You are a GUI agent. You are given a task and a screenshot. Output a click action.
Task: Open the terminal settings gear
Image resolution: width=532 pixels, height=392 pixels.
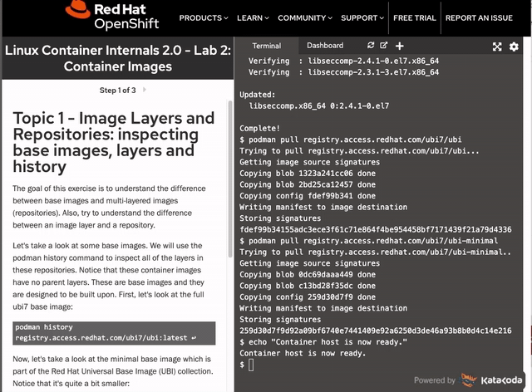[x=514, y=47]
